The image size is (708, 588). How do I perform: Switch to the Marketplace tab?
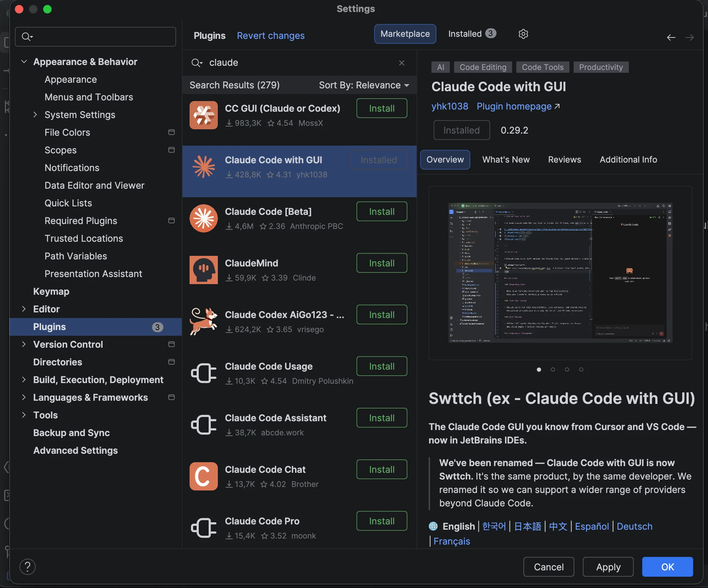point(405,34)
